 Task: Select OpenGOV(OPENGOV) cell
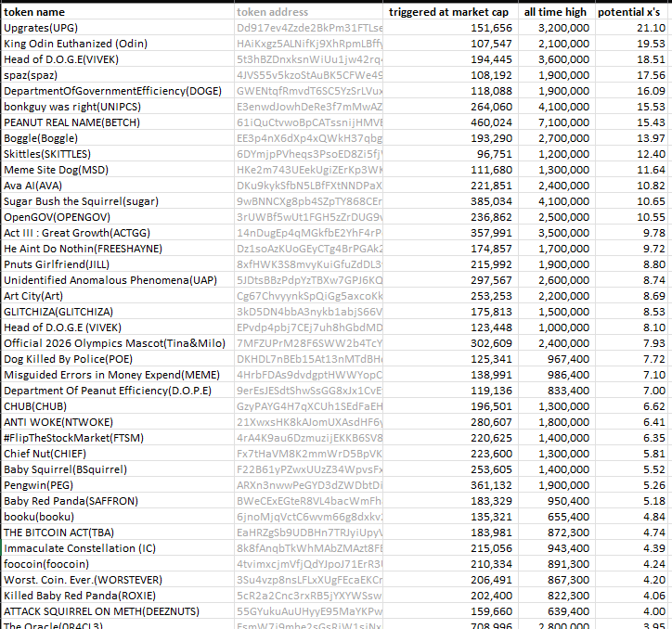tap(118, 217)
